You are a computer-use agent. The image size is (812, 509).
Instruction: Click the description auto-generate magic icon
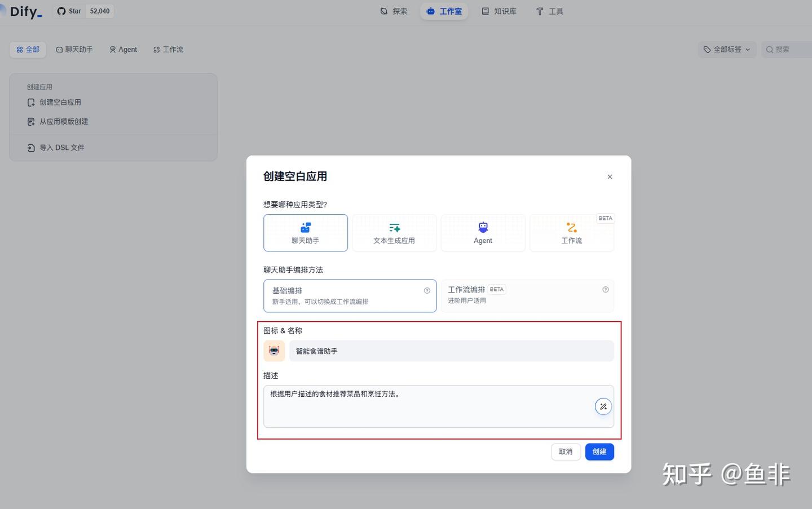tap(603, 406)
